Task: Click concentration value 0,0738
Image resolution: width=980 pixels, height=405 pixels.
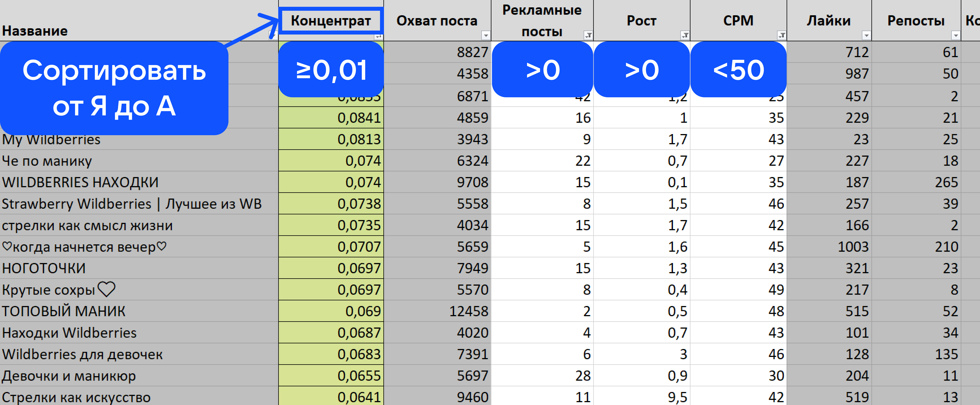Action: pyautogui.click(x=331, y=204)
